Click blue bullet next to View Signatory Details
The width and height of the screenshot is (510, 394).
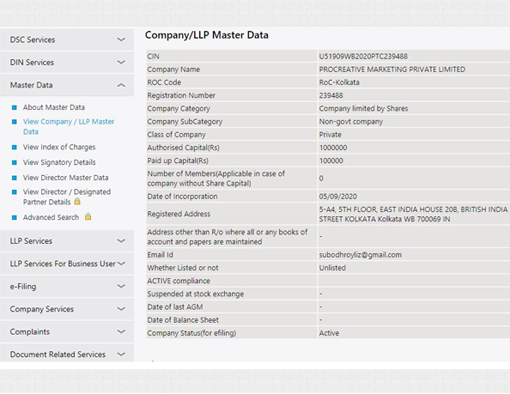pyautogui.click(x=14, y=162)
